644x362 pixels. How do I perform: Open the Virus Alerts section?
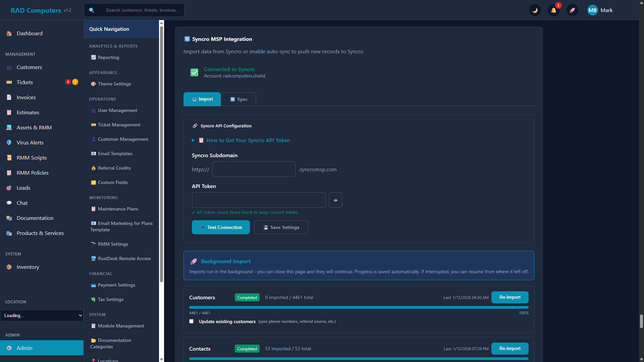[x=30, y=142]
